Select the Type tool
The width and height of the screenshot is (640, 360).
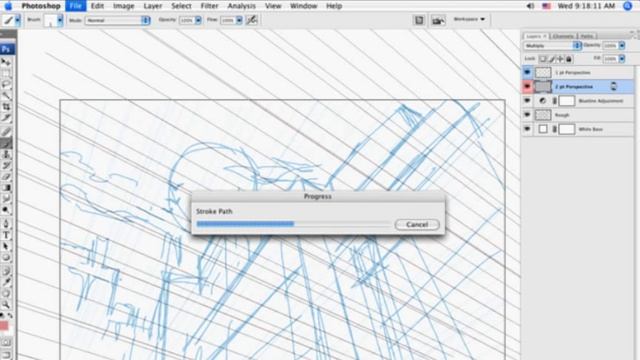6,235
